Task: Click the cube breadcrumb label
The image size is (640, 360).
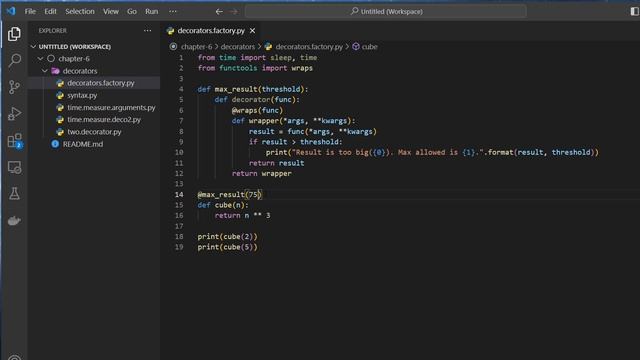Action: pyautogui.click(x=369, y=47)
